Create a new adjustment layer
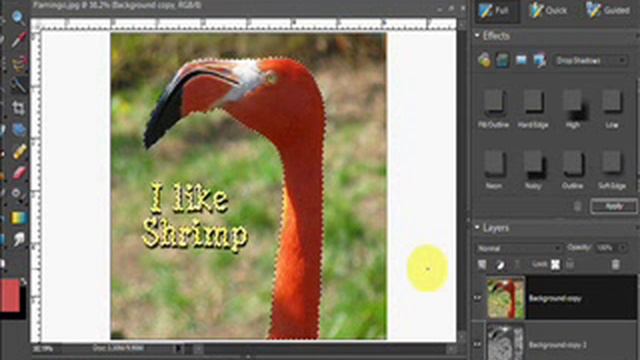 coord(500,264)
